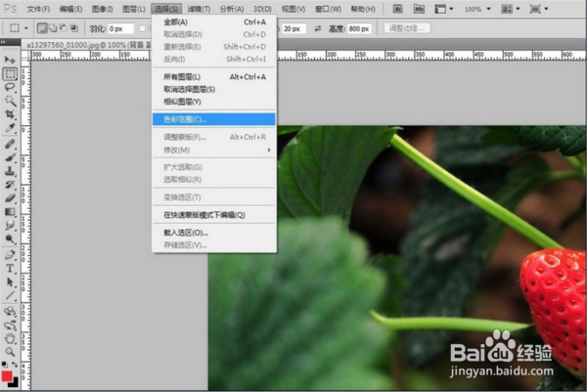Reset default foreground and background colors
Image resolution: width=587 pixels, height=392 pixels.
(x=4, y=364)
